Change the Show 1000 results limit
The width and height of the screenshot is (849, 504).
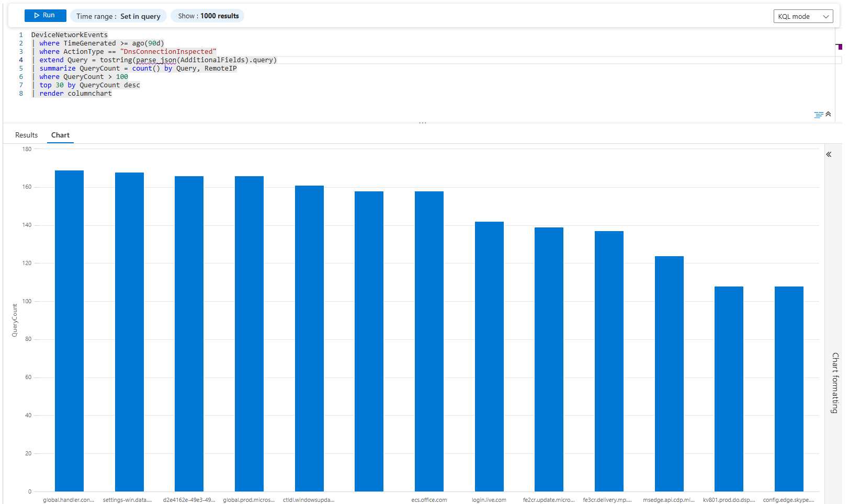[208, 16]
